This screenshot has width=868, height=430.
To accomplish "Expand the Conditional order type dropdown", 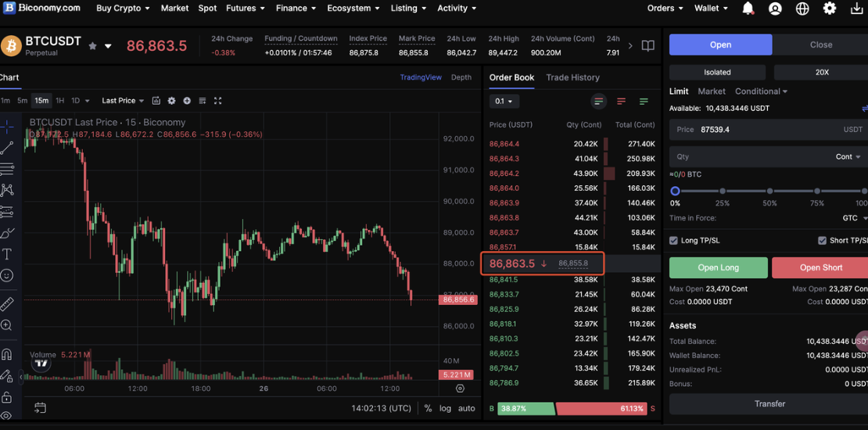I will pyautogui.click(x=761, y=91).
